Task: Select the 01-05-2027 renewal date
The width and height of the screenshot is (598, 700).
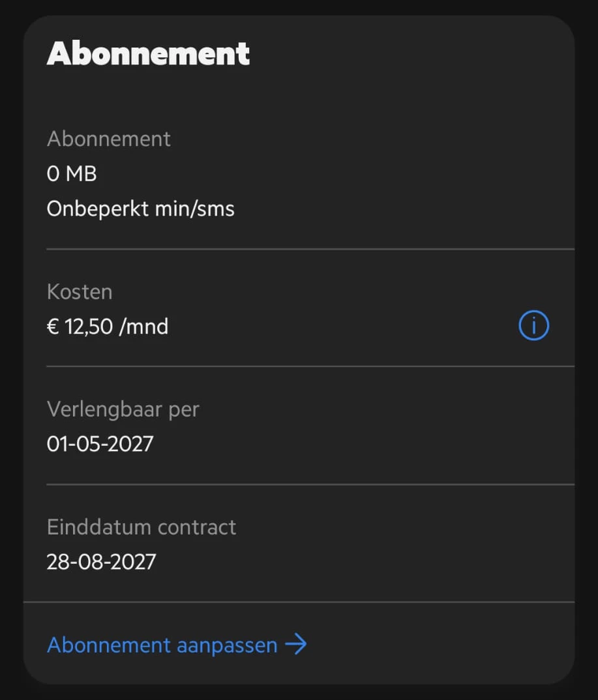Action: pyautogui.click(x=100, y=444)
